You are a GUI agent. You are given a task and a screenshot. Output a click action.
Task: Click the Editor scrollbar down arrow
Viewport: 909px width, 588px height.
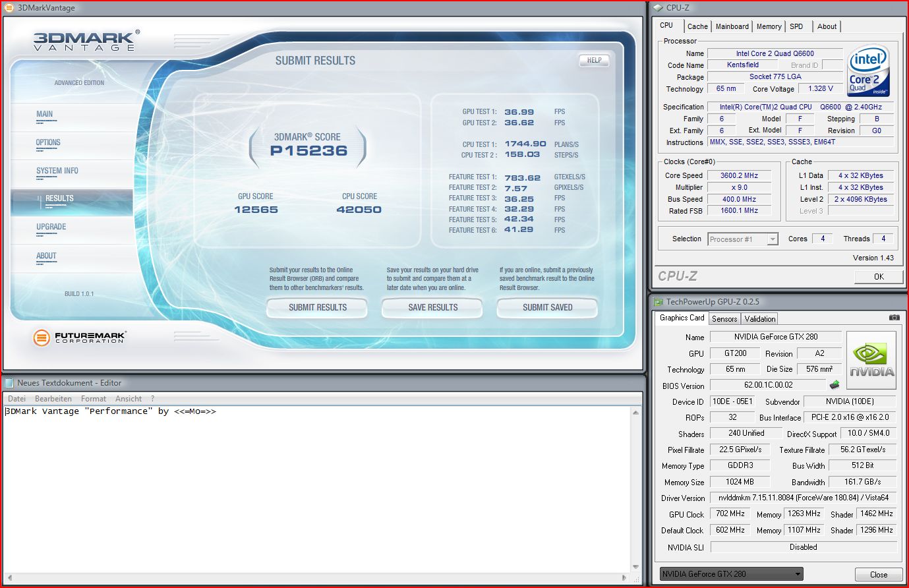tap(635, 567)
